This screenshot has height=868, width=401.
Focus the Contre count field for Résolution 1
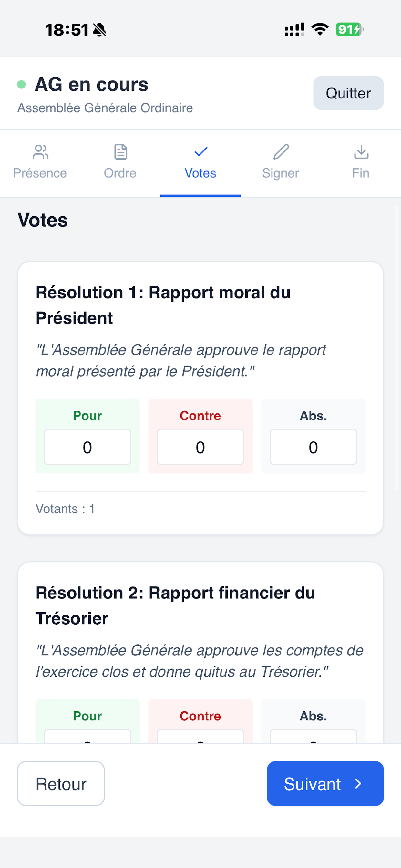(200, 447)
